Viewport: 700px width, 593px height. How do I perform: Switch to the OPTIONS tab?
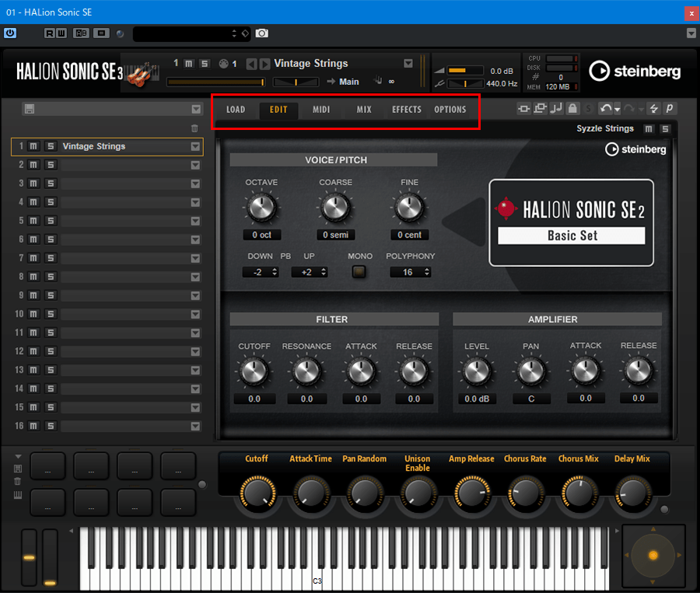[450, 110]
